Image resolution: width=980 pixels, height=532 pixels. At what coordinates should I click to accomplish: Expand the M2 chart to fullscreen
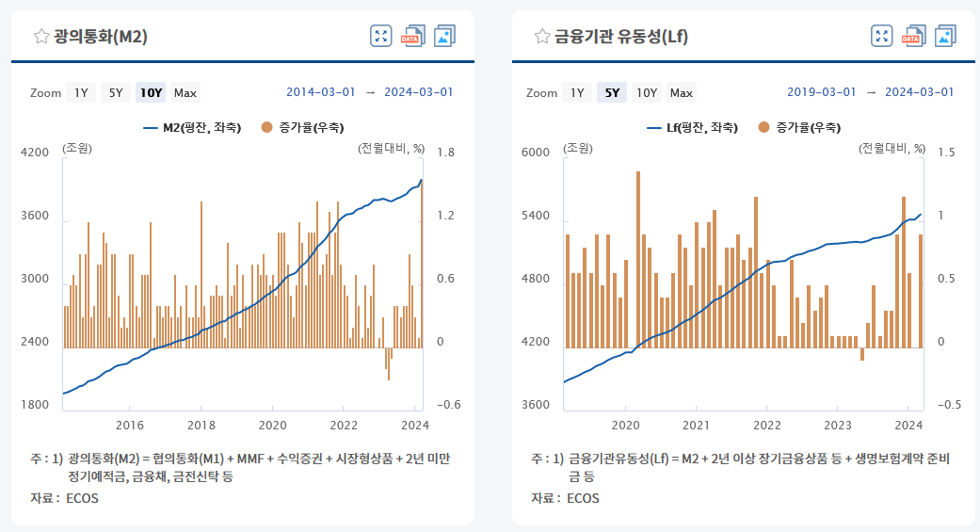(x=380, y=37)
